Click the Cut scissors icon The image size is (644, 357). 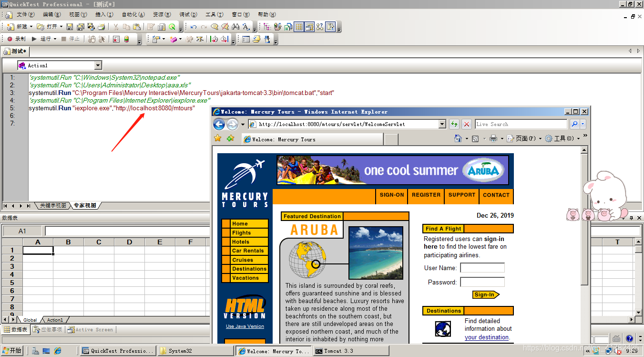pos(116,27)
